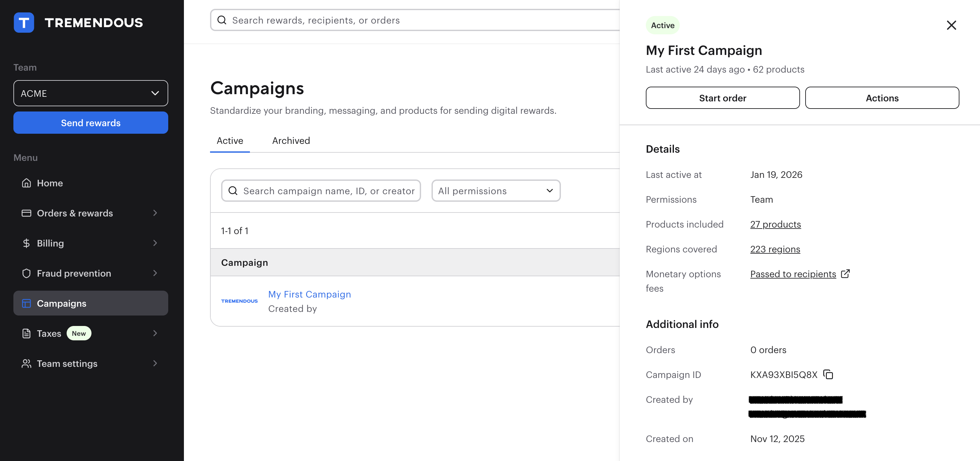Click the Fraud prevention shield icon
The width and height of the screenshot is (980, 461).
26,273
